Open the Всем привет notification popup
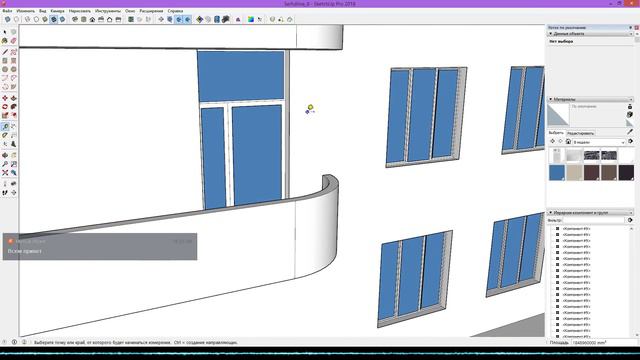The image size is (640, 360). pos(100,247)
